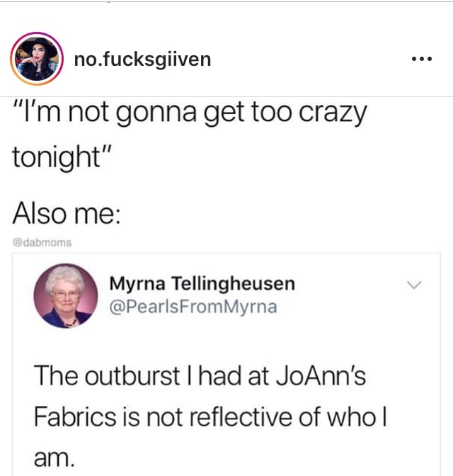453x476 pixels.
Task: Open the three-dot post options menu
Action: [422, 59]
